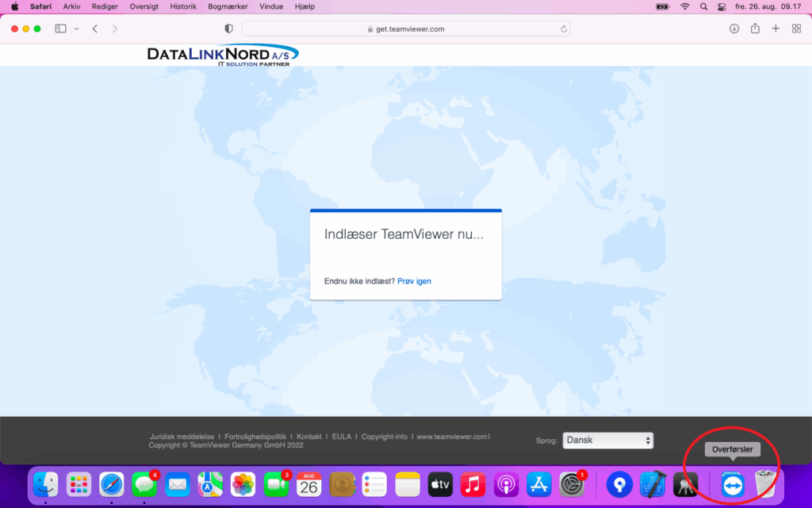Open the Historik menu
The height and width of the screenshot is (508, 812).
pos(183,6)
